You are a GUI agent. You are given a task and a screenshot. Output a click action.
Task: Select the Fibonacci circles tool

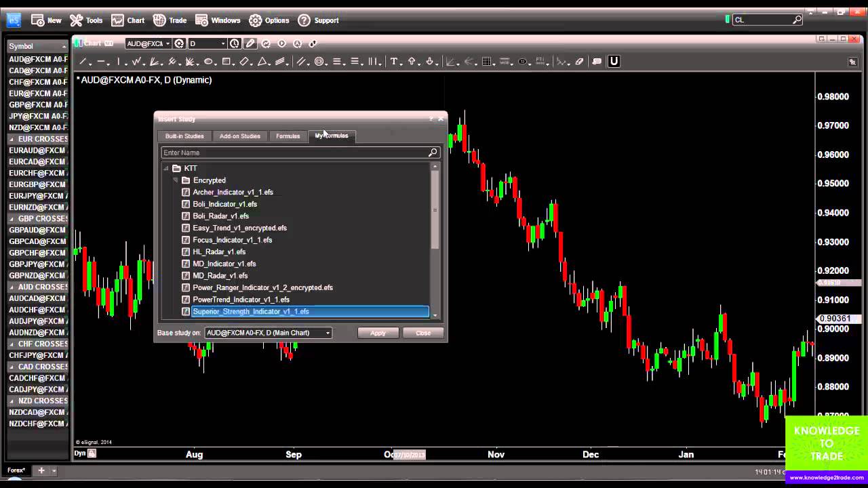pos(318,62)
